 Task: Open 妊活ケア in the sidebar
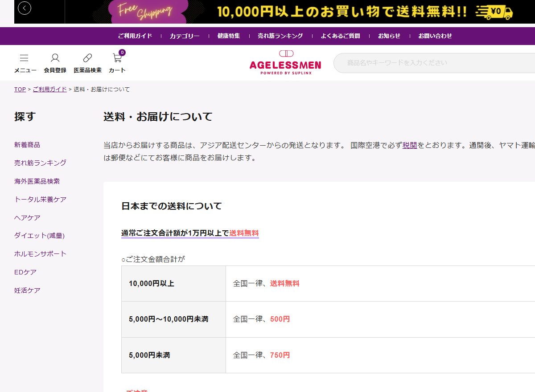click(27, 290)
